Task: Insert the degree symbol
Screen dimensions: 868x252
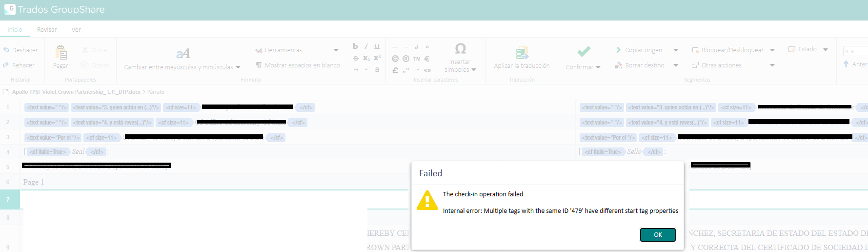Action: [x=427, y=47]
